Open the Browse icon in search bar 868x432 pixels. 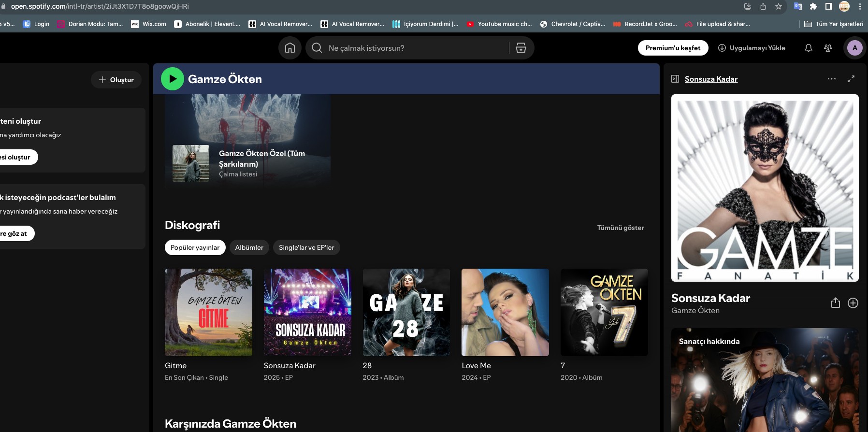[x=521, y=48]
